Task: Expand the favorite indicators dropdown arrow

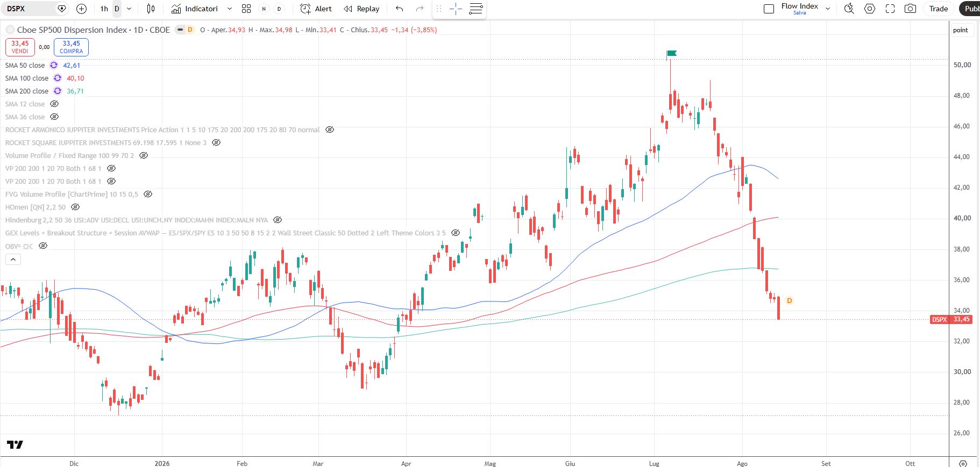Action: pos(230,9)
